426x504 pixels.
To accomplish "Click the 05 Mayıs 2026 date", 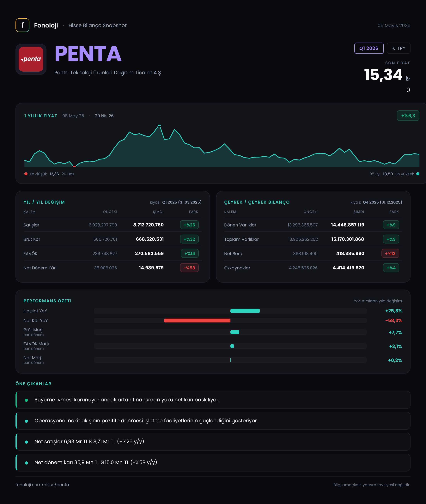I will coord(394,25).
